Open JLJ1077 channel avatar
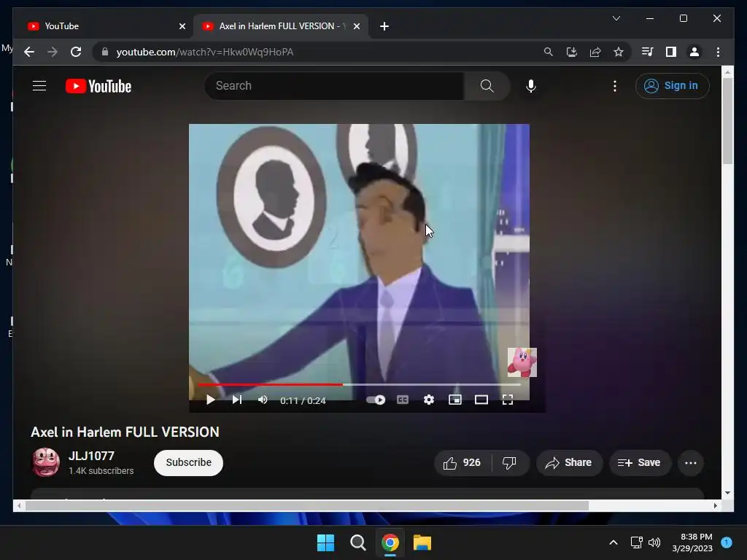The width and height of the screenshot is (747, 560). pyautogui.click(x=46, y=462)
